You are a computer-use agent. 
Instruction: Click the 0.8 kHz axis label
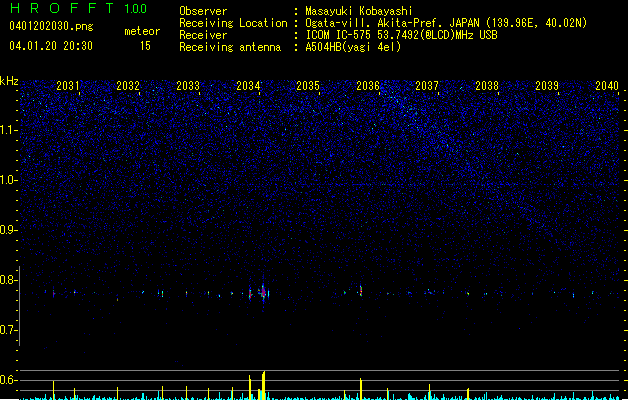[9, 280]
